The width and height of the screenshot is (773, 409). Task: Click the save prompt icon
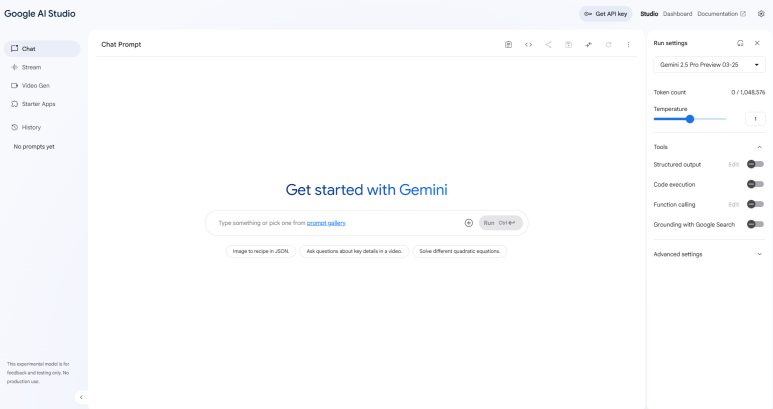[x=568, y=44]
